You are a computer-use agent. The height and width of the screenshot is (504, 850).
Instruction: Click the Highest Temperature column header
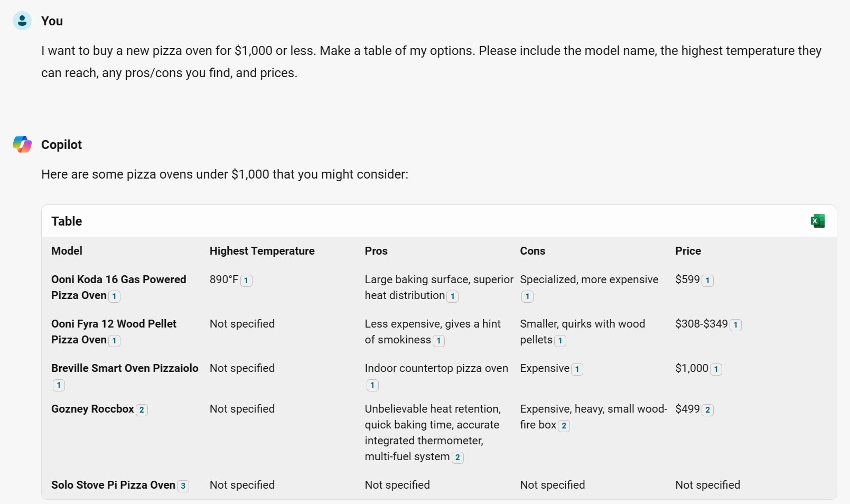point(262,251)
